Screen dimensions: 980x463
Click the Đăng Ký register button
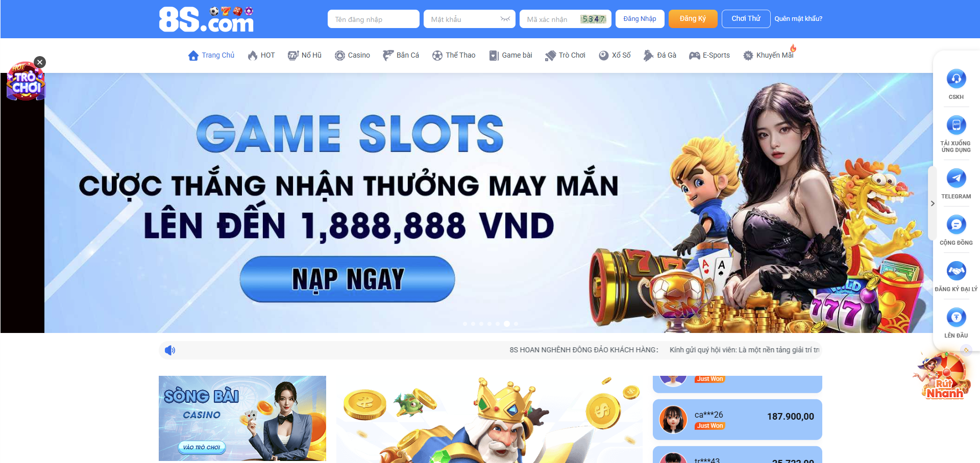(693, 19)
